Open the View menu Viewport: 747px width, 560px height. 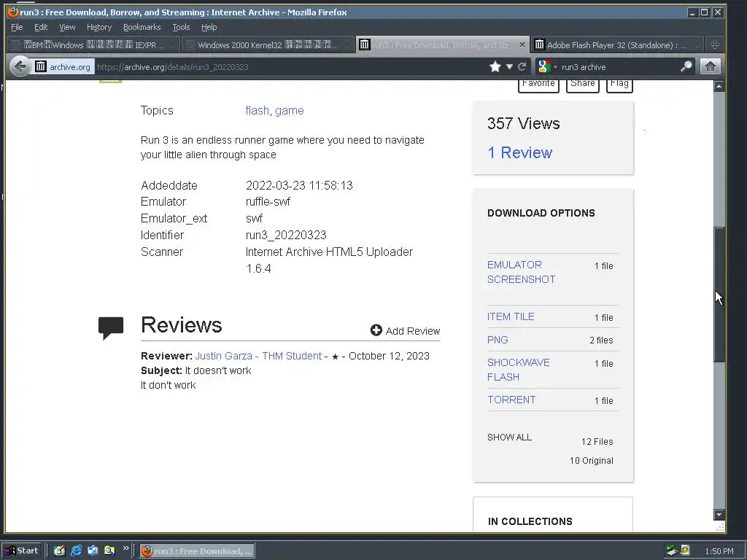tap(67, 27)
